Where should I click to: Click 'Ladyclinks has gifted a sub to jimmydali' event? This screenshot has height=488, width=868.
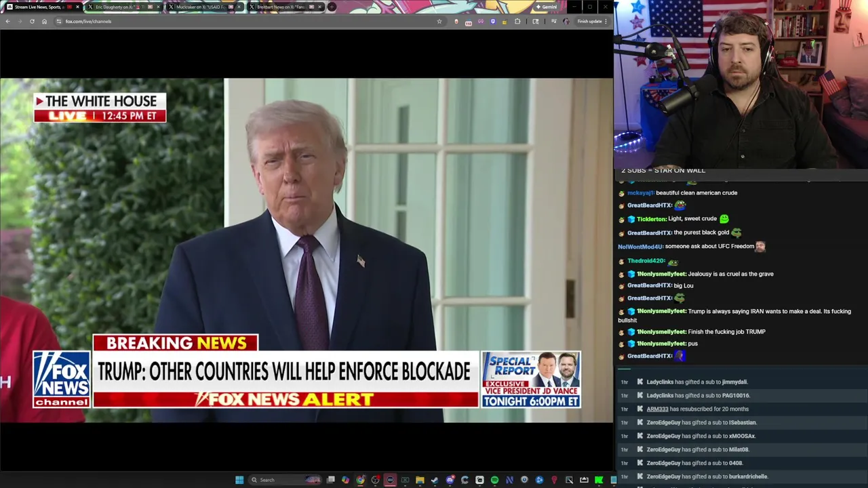(x=697, y=382)
